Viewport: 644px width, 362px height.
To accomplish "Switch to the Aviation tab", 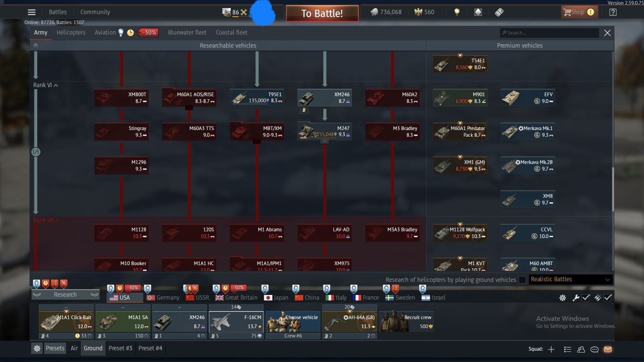I will click(x=105, y=32).
